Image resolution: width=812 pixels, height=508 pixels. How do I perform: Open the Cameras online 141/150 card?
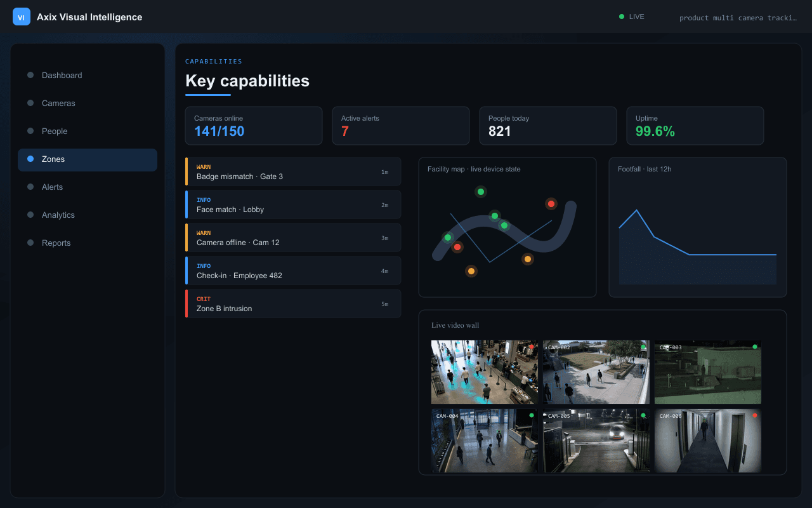point(254,126)
